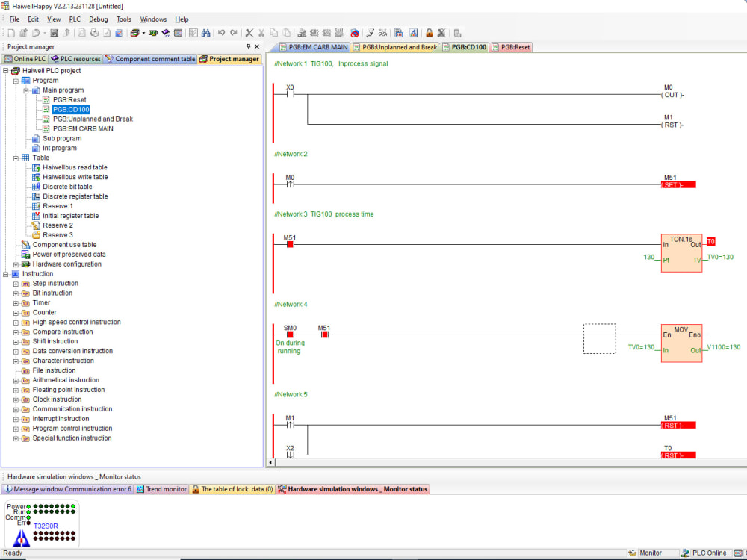Open the Find tool (binoculars icon)
Screen dimensions: 747x560
(205, 33)
